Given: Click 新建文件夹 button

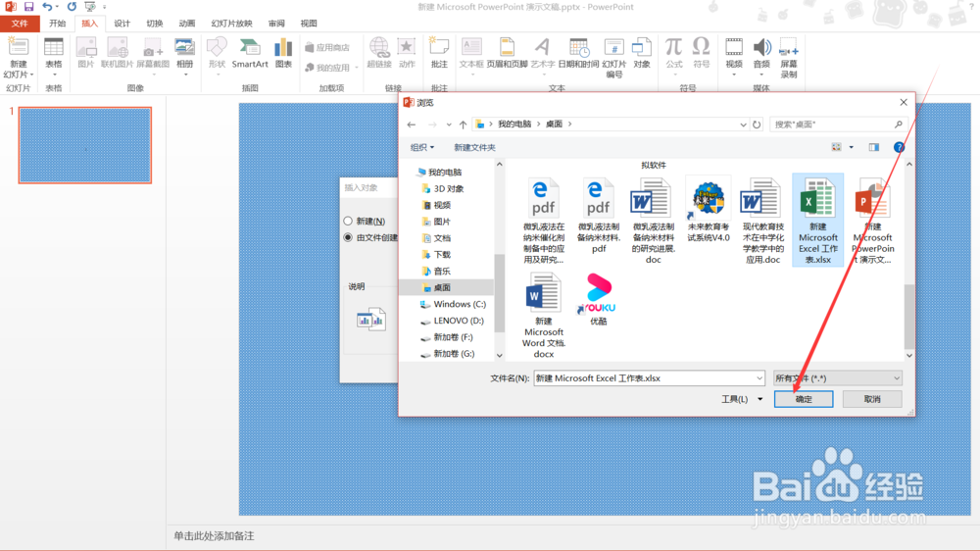Looking at the screenshot, I should pos(474,147).
